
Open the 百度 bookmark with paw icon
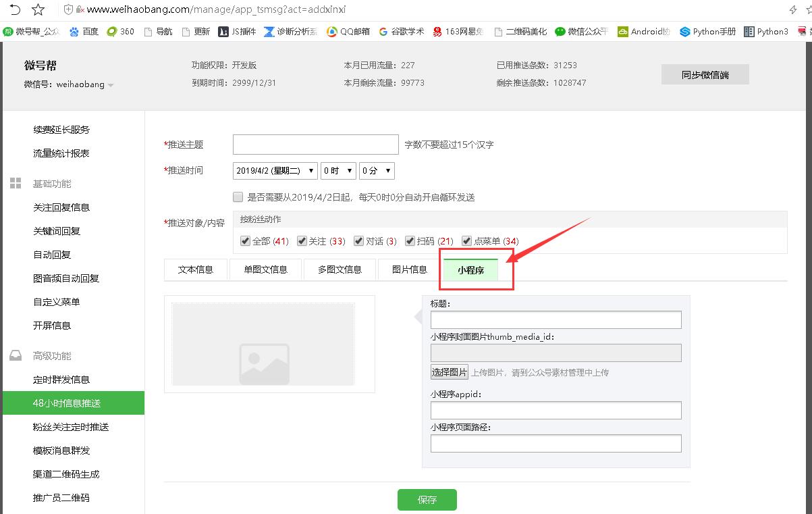pos(74,31)
